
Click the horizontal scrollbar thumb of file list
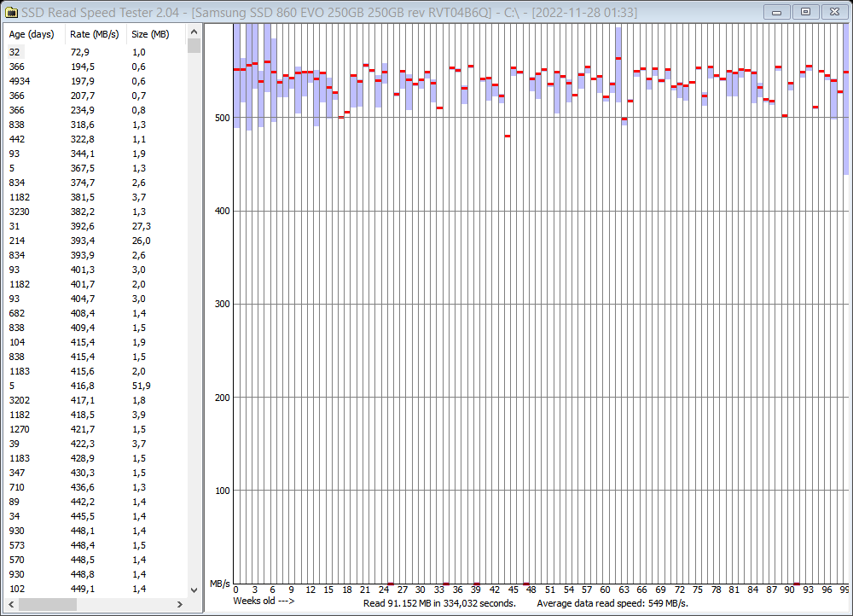tap(47, 605)
